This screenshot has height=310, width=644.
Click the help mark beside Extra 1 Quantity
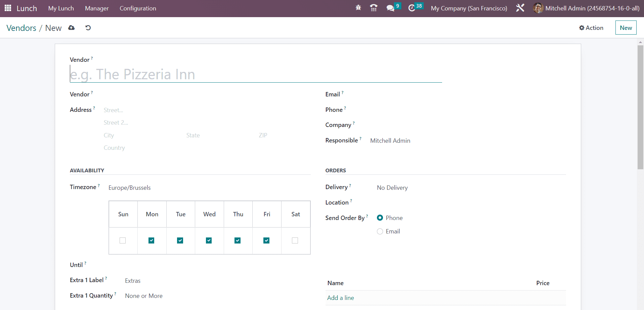tap(115, 294)
